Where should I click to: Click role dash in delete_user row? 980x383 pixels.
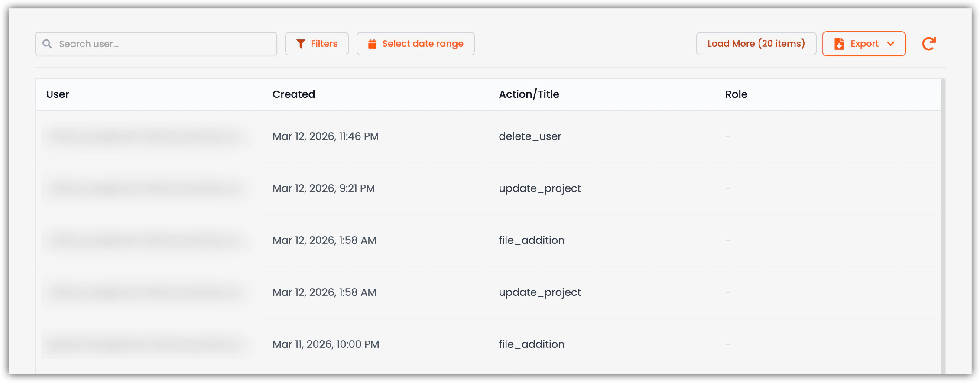[728, 136]
